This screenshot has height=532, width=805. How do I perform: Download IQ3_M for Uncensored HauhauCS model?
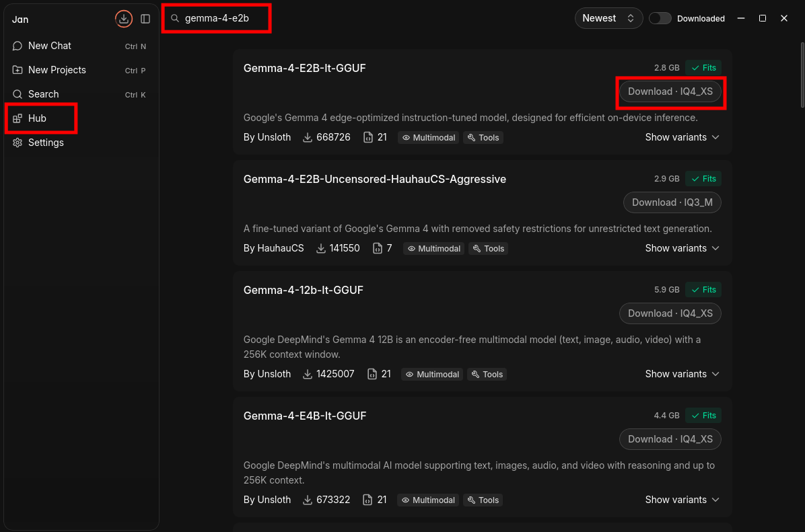click(672, 202)
